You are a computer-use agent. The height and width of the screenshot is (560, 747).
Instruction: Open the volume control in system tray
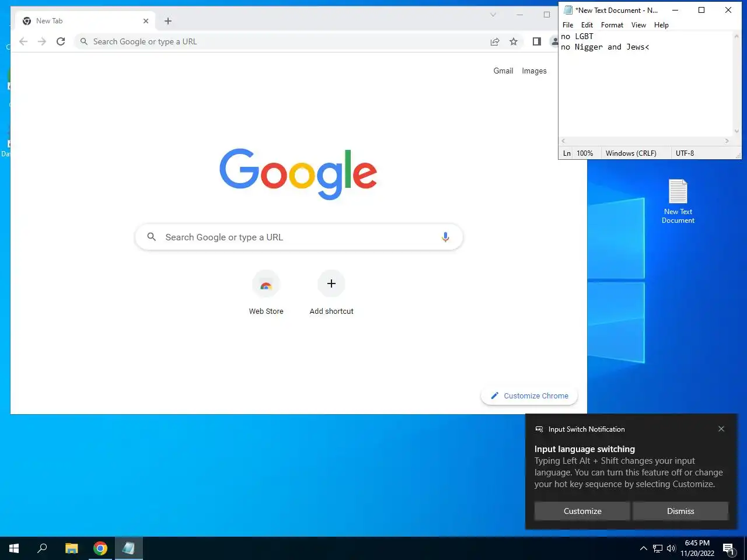(x=671, y=548)
